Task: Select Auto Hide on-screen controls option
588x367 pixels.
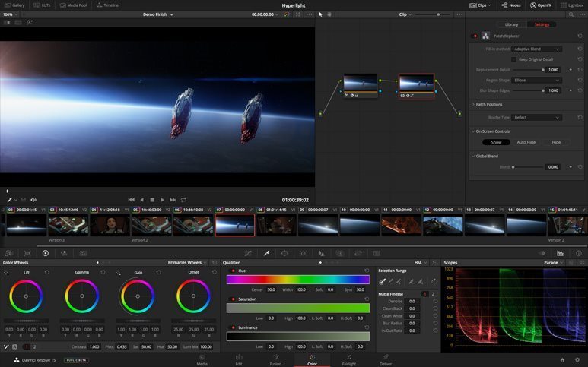Action: click(526, 142)
